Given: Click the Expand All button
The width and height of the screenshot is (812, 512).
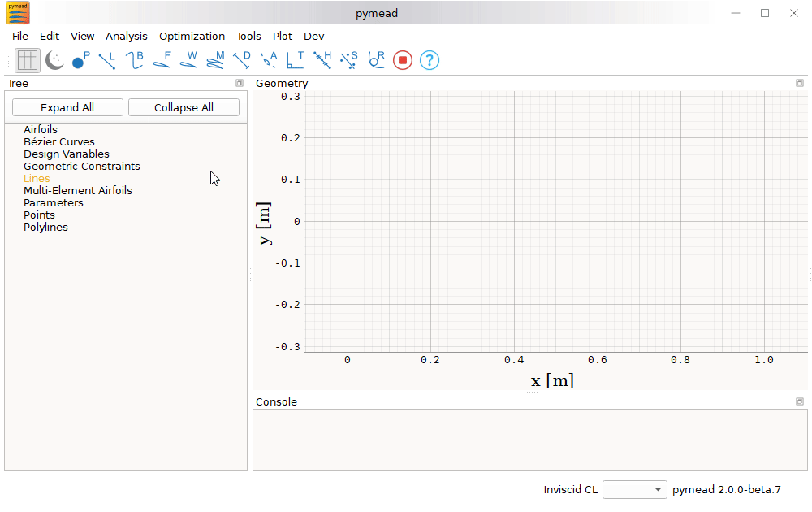Looking at the screenshot, I should point(67,107).
